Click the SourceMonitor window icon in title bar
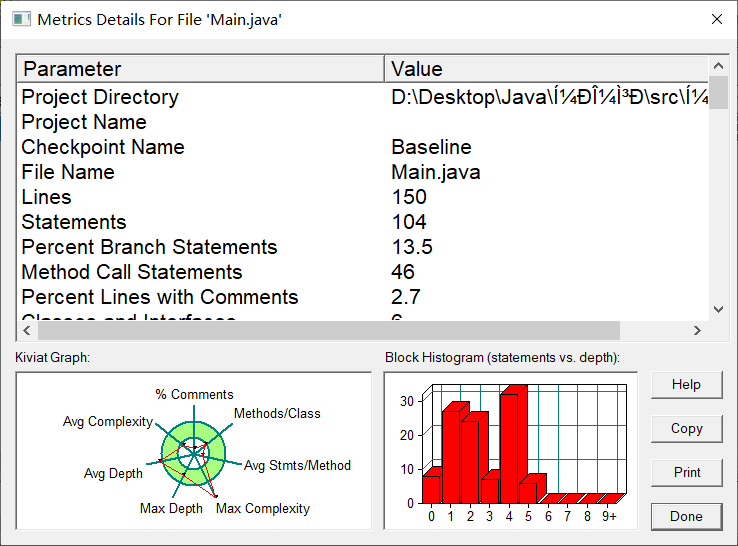 click(x=21, y=19)
